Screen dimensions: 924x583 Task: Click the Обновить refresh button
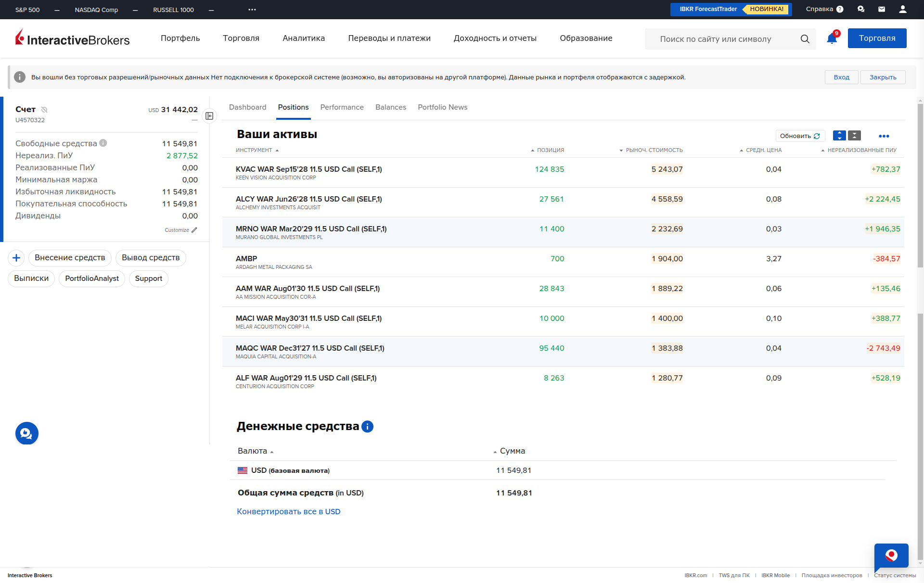tap(800, 136)
